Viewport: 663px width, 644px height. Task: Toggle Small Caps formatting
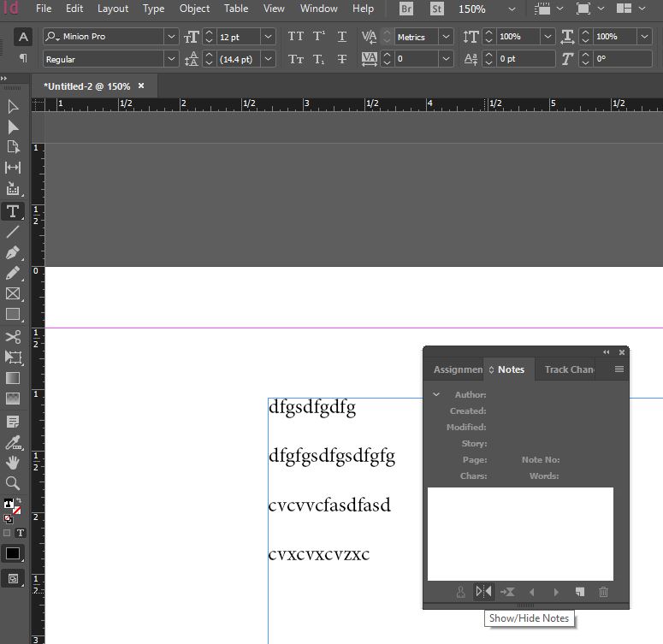click(x=295, y=59)
